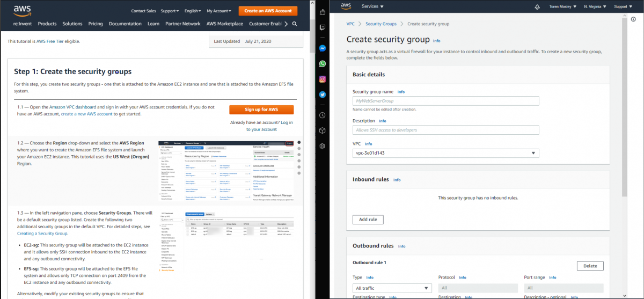
Task: Open Extensions cube icon in sidebar
Action: tap(322, 130)
